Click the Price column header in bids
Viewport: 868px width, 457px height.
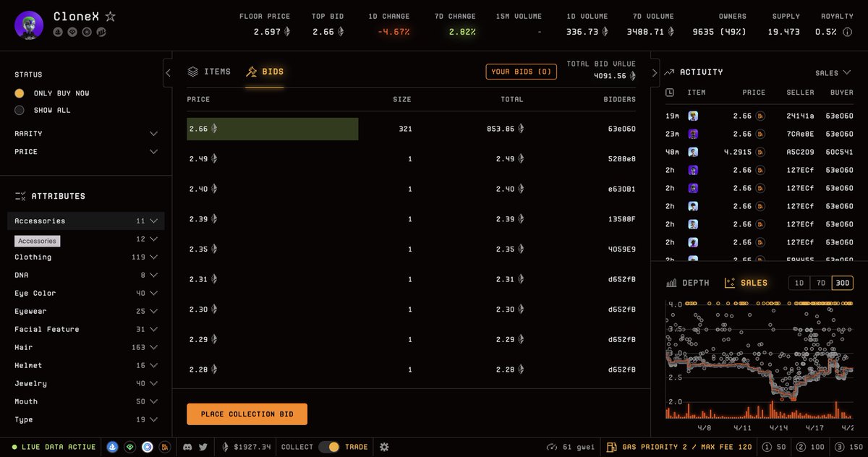coord(198,100)
